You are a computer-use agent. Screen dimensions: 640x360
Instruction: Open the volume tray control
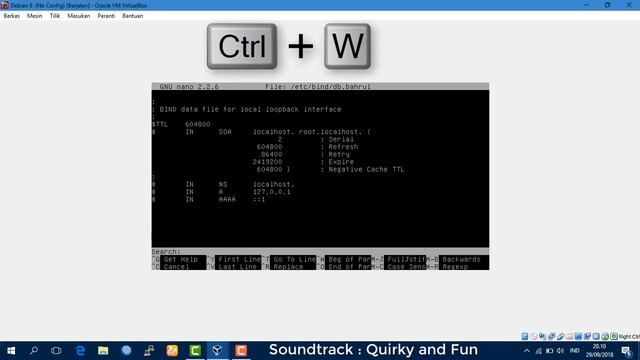560,351
